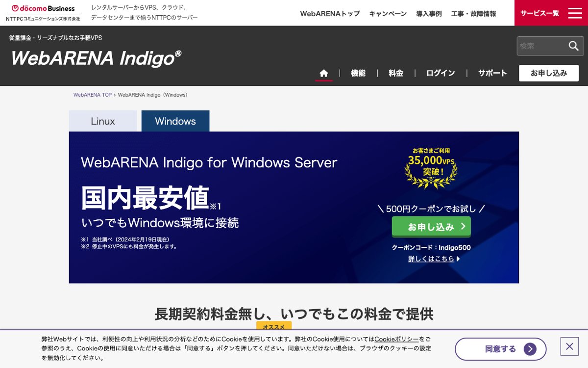Click the 同意する cookie button

tap(500, 349)
